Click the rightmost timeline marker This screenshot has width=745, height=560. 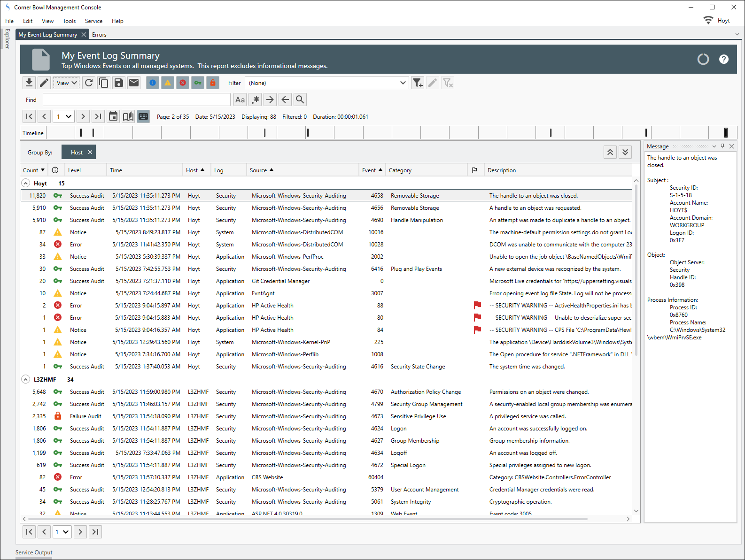tap(726, 133)
